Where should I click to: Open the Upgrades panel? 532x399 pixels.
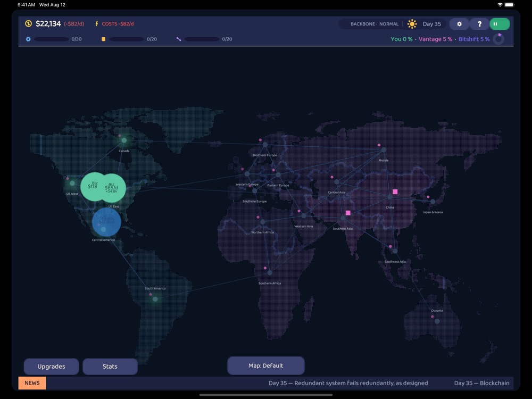(51, 367)
